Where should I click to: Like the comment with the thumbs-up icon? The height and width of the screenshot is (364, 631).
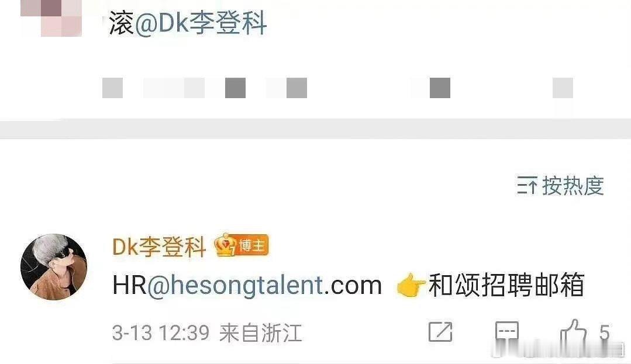pyautogui.click(x=573, y=333)
